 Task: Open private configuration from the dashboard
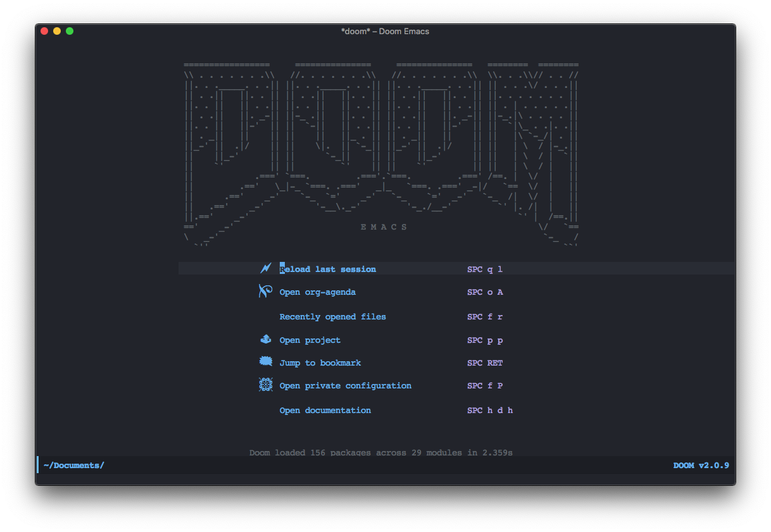pos(346,386)
